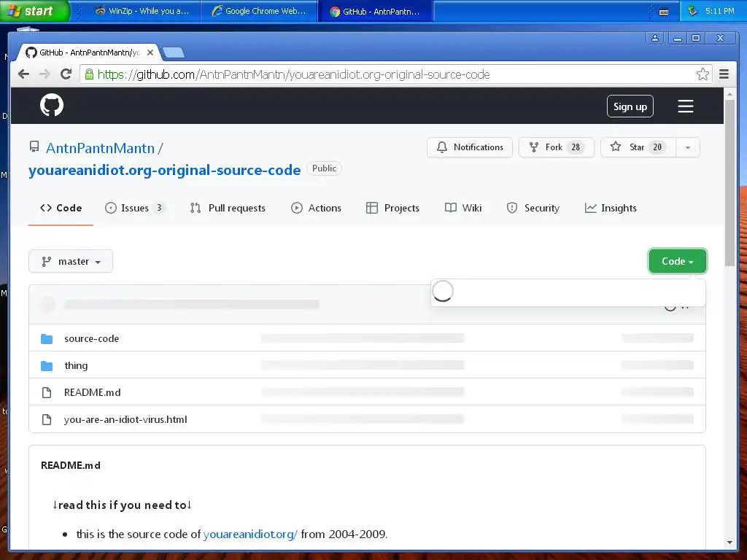Click the source-code folder icon
The height and width of the screenshot is (560, 747).
coord(47,338)
